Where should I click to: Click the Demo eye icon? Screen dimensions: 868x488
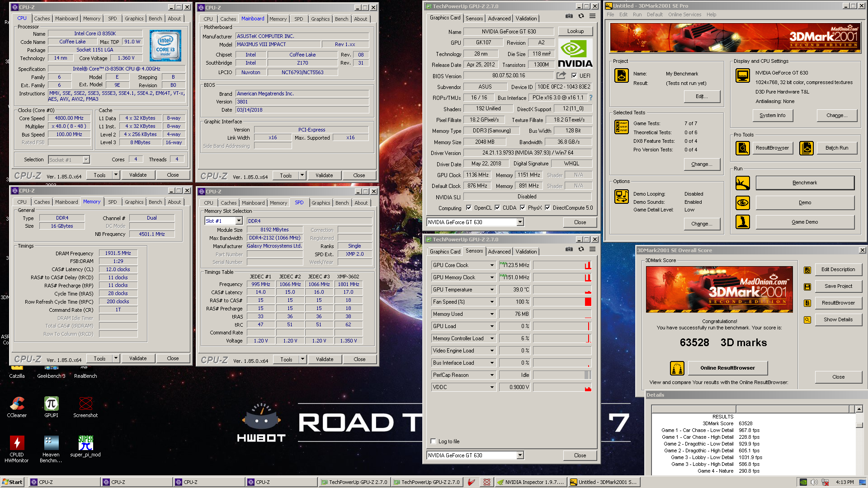coord(742,203)
